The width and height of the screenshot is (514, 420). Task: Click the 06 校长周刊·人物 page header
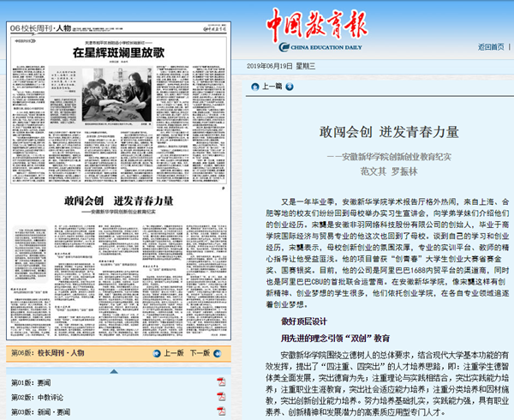click(38, 29)
